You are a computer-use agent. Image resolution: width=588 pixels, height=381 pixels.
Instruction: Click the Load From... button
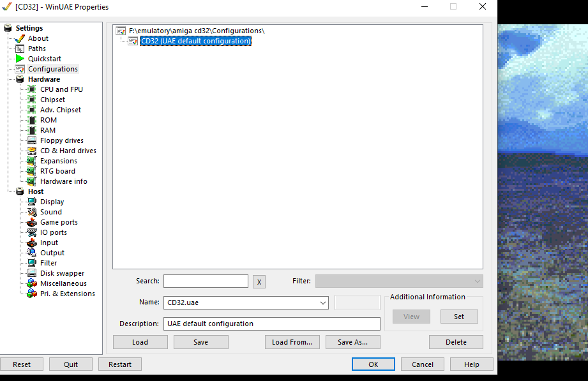[x=292, y=342]
